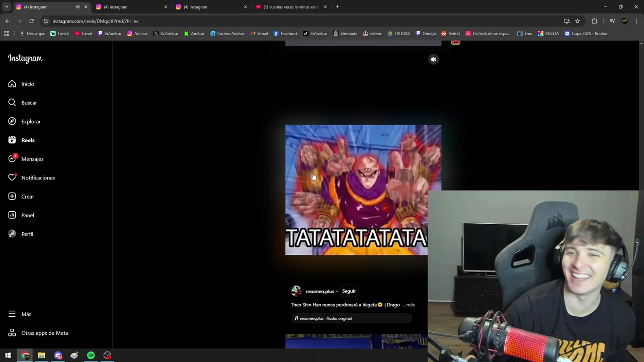Open media controls button in toolbar
Image resolution: width=644 pixels, height=362 pixels.
[x=612, y=21]
